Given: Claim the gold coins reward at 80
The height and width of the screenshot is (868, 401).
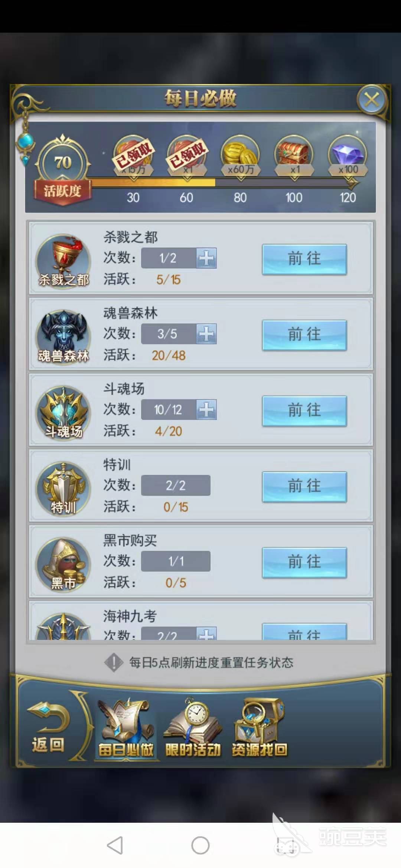Looking at the screenshot, I should [240, 156].
